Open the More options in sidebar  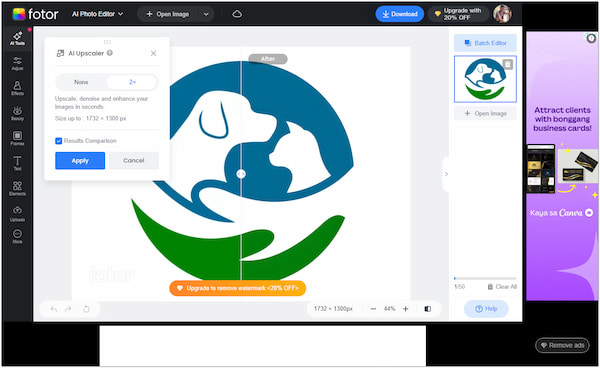point(17,236)
